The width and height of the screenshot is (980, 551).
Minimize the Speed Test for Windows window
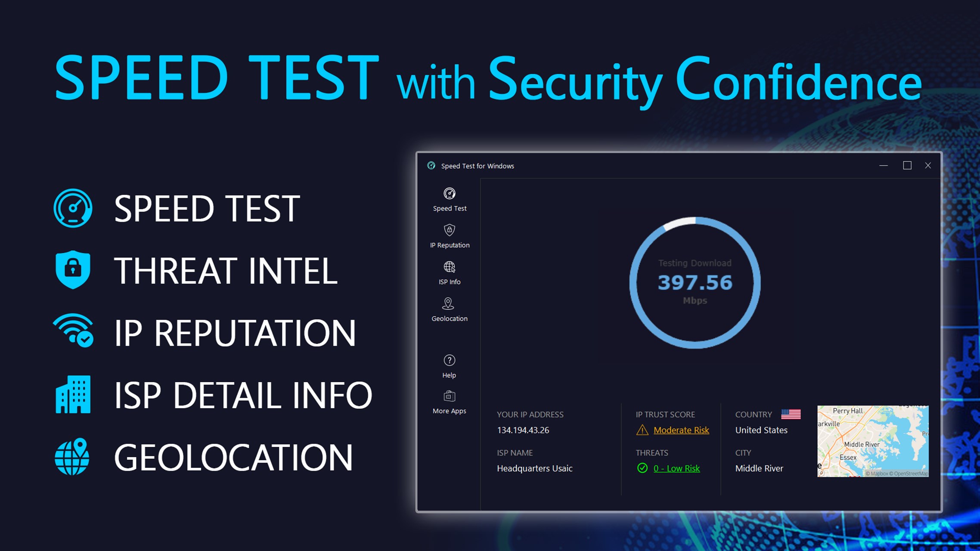[884, 165]
